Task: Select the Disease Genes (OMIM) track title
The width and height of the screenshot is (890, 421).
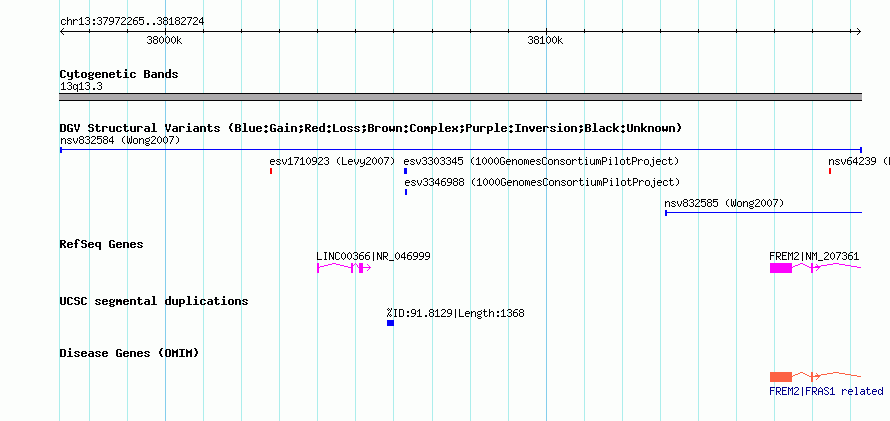Action: pyautogui.click(x=129, y=353)
